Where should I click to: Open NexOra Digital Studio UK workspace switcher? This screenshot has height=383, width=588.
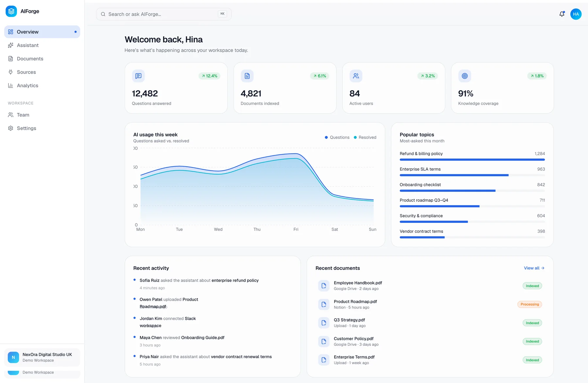(x=42, y=357)
